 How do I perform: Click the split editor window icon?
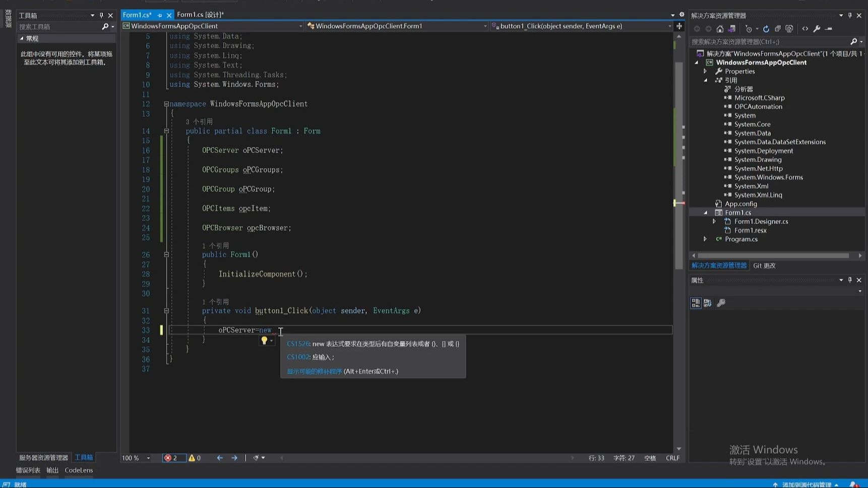tap(679, 26)
